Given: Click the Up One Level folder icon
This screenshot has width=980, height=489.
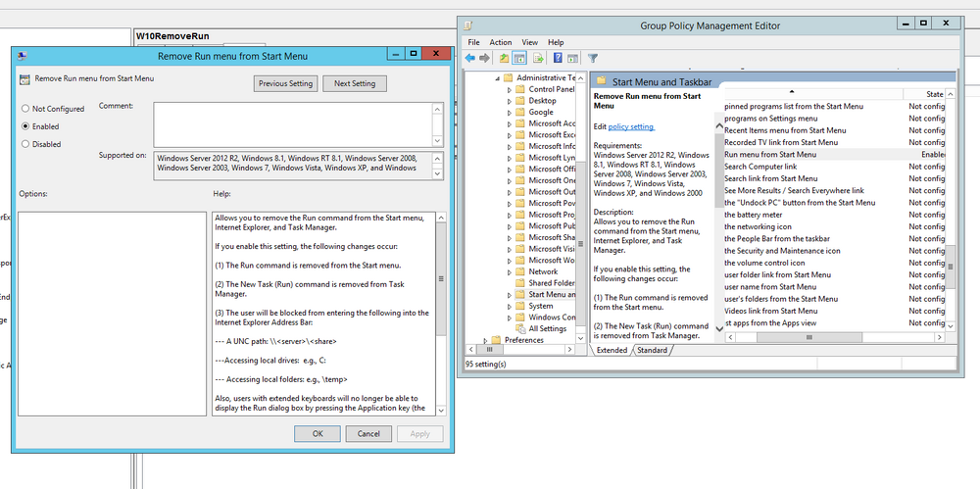Looking at the screenshot, I should 504,58.
